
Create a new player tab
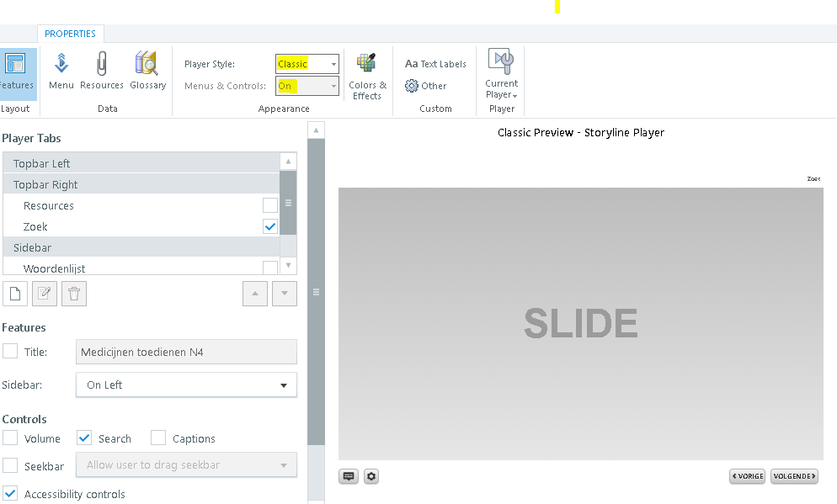[15, 294]
